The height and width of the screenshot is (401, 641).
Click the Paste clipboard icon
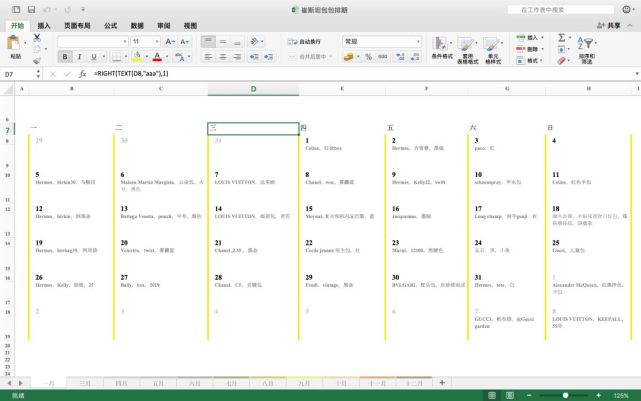14,43
